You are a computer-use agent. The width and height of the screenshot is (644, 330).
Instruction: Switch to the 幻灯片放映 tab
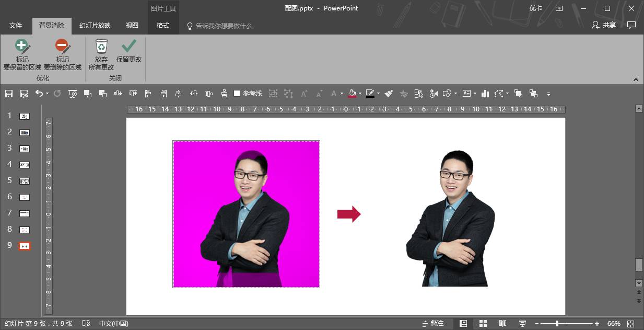pos(95,26)
